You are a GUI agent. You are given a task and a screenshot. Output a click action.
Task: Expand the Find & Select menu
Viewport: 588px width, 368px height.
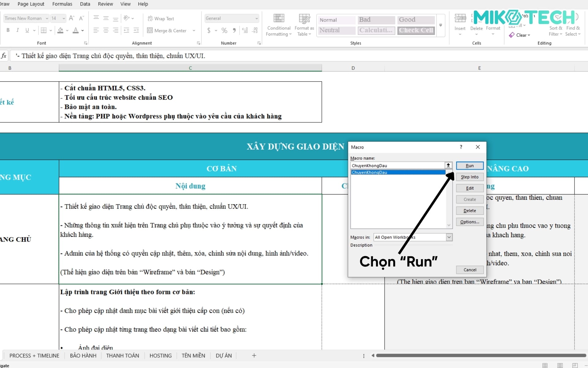[573, 31]
